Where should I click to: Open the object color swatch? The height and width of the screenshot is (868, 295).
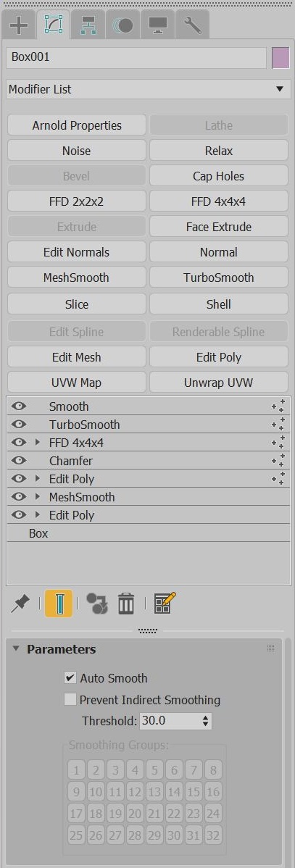[281, 57]
